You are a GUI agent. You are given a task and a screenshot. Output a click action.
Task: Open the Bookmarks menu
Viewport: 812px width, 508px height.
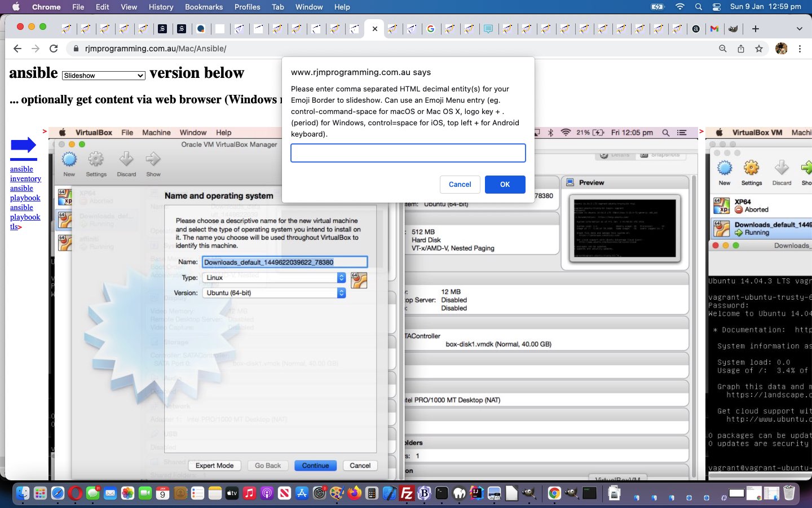coord(204,7)
